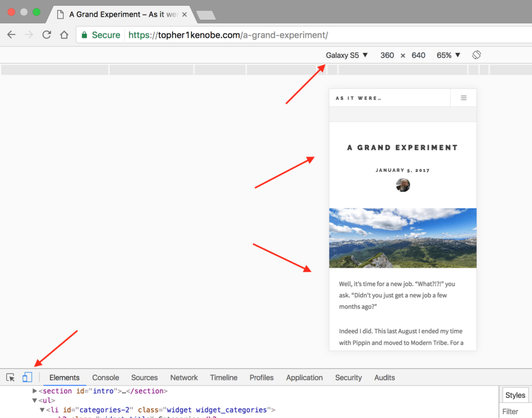This screenshot has width=532, height=418.
Task: Open the mobile hamburger menu icon
Action: [x=463, y=98]
